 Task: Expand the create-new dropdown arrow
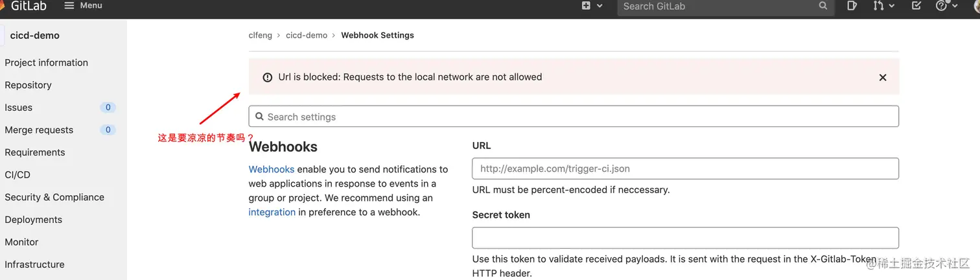pos(600,6)
